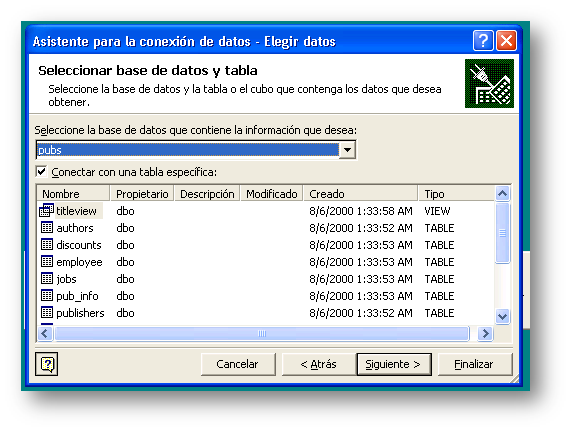Image resolution: width=572 pixels, height=433 pixels.
Task: Click the title bar help question mark
Action: pyautogui.click(x=483, y=40)
